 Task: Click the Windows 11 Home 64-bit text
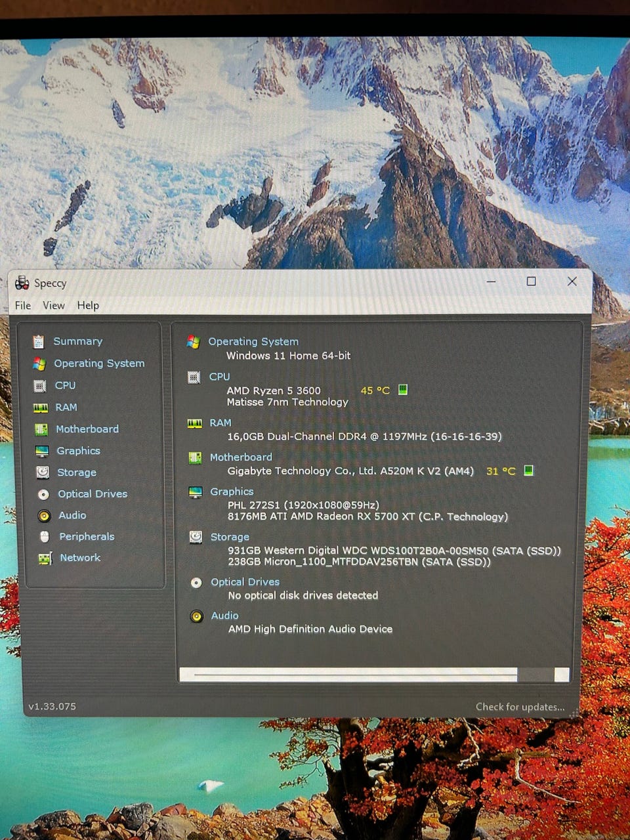click(x=288, y=356)
